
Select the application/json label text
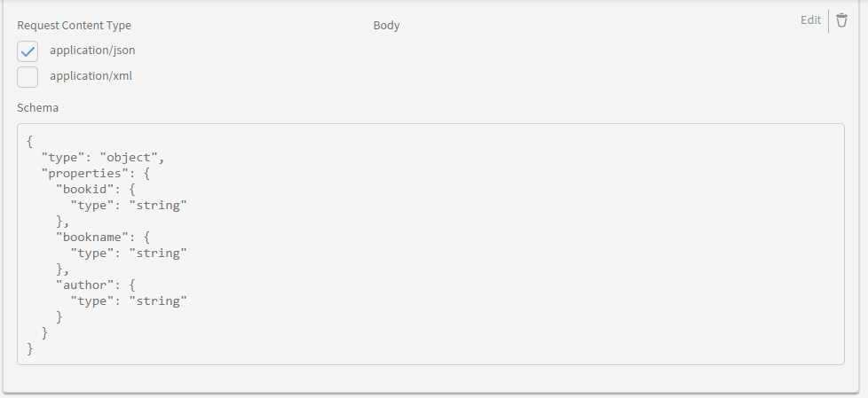click(92, 51)
